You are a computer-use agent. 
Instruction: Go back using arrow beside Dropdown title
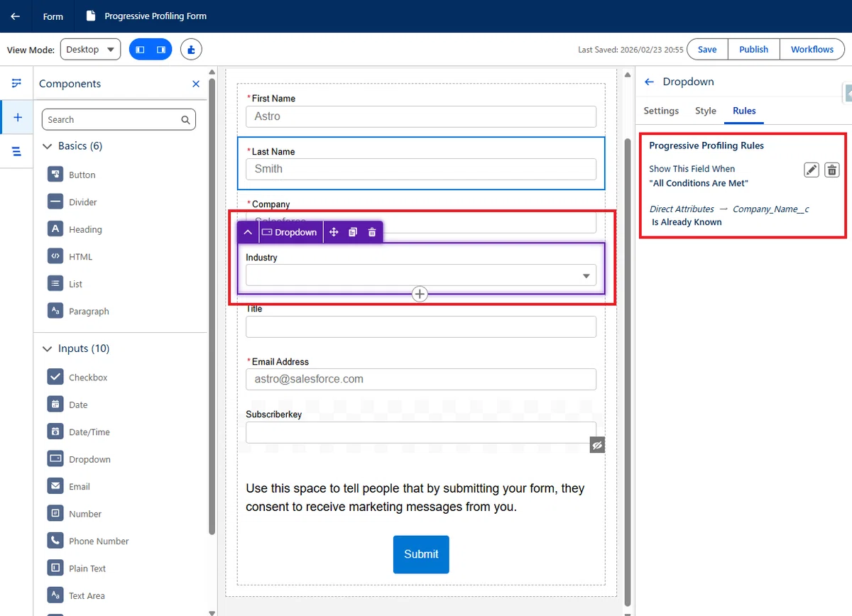click(x=649, y=82)
